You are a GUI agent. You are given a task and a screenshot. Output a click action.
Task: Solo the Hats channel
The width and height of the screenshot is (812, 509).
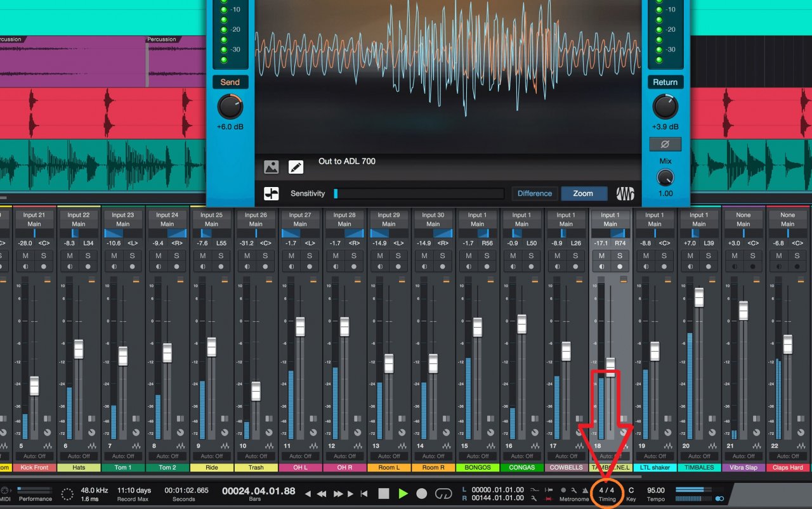coord(88,256)
